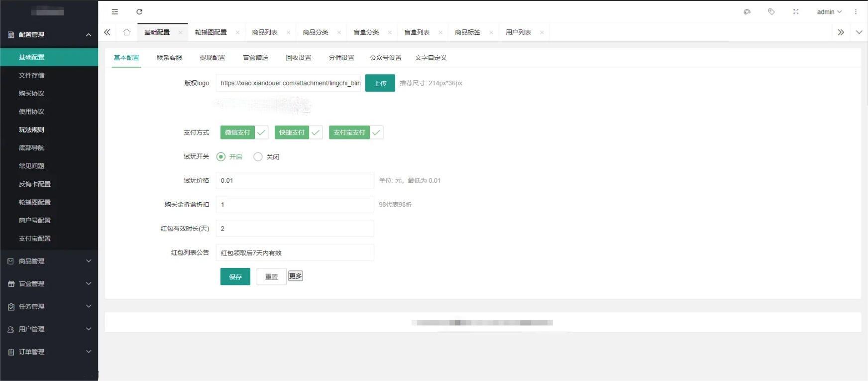Click the 红包有效时长 input field
Viewport: 868px width, 381px height.
[x=295, y=229]
